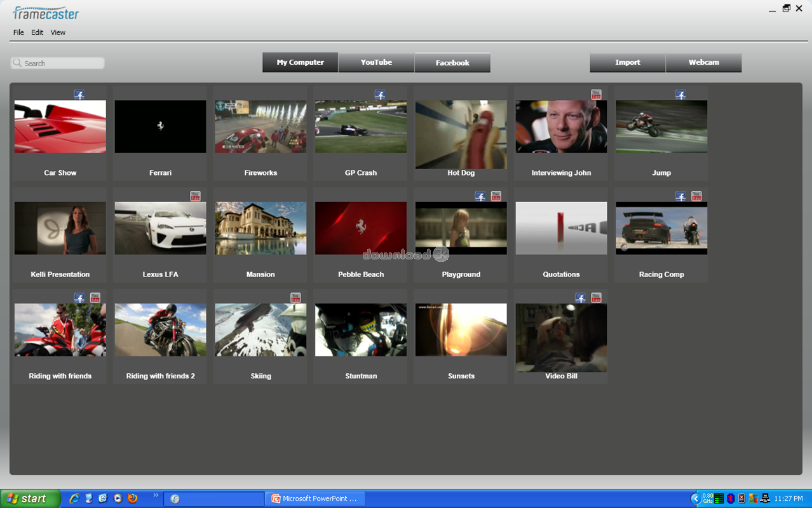Viewport: 812px width, 508px height.
Task: Click the Facebook badge on Video Bill
Action: click(581, 298)
